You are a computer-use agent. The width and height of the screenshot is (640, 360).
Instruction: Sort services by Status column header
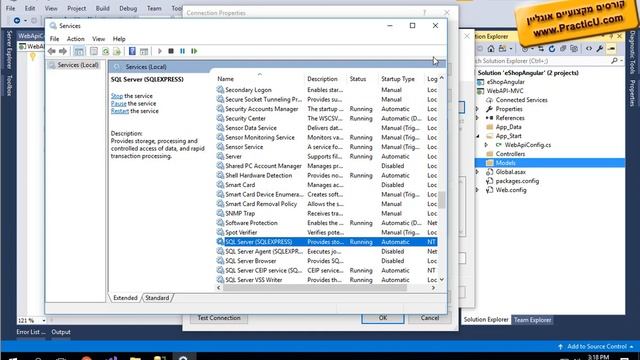pyautogui.click(x=362, y=79)
